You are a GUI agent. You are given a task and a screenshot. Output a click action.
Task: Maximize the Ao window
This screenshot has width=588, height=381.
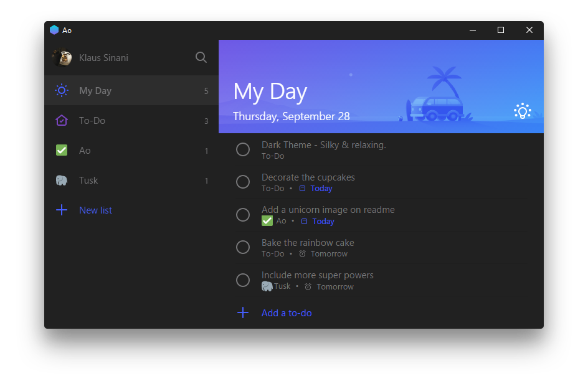(x=501, y=30)
